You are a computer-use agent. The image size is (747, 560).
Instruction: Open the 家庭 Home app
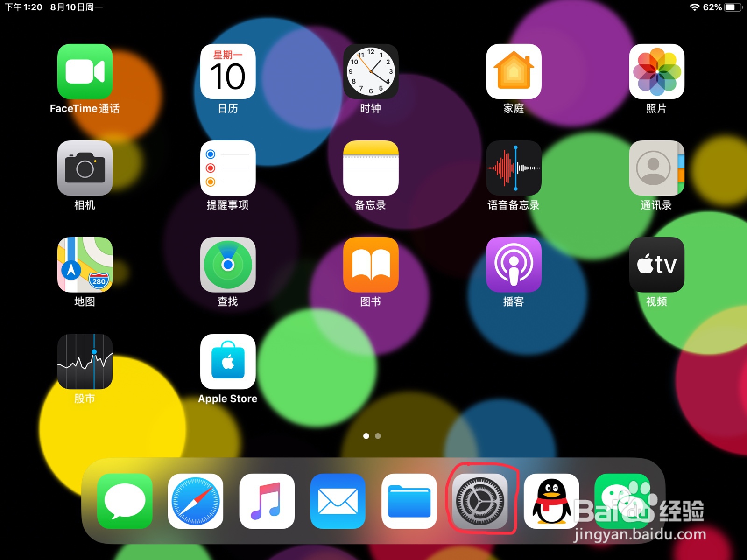pyautogui.click(x=514, y=71)
